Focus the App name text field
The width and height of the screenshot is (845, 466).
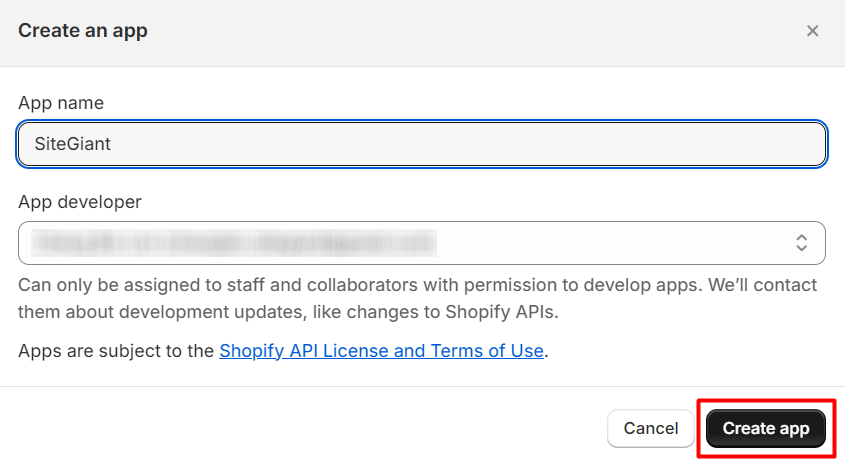420,144
